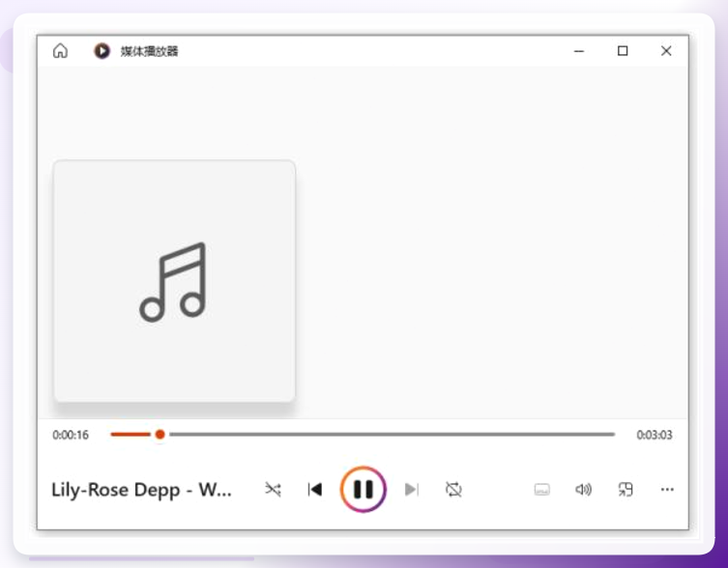Go to the home page icon
728x568 pixels.
[60, 50]
